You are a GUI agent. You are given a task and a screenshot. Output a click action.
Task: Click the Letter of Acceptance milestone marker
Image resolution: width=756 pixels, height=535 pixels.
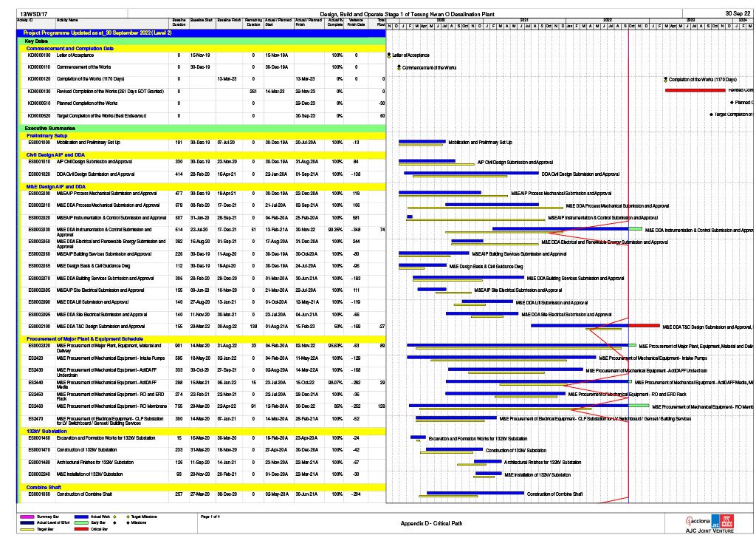pos(388,55)
